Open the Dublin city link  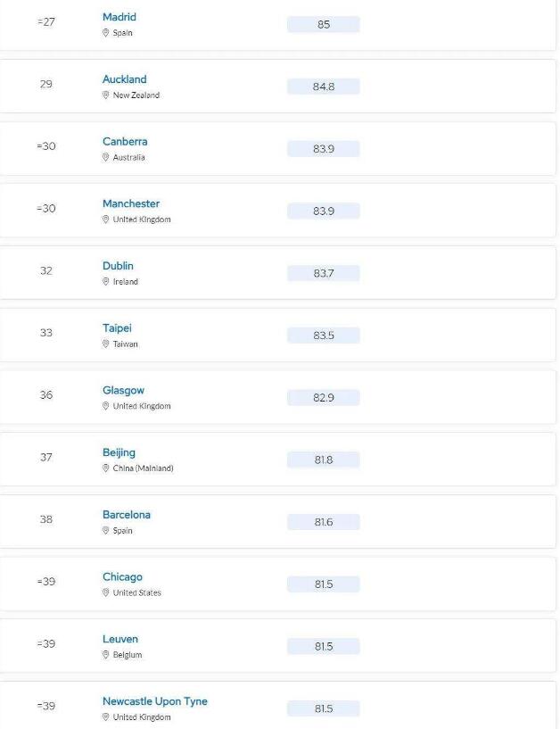coord(118,266)
